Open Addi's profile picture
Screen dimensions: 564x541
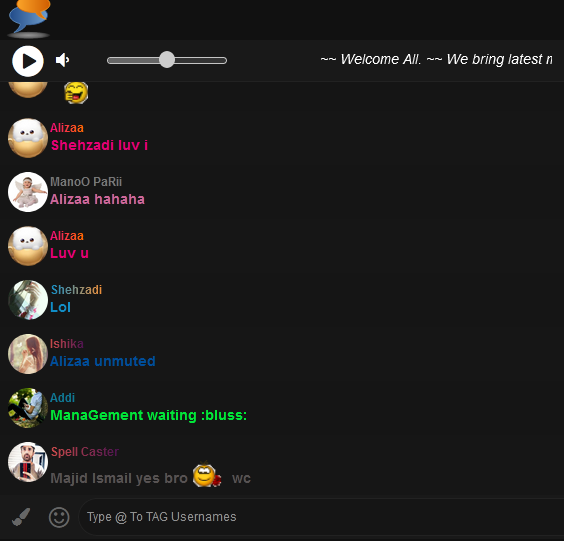point(28,408)
